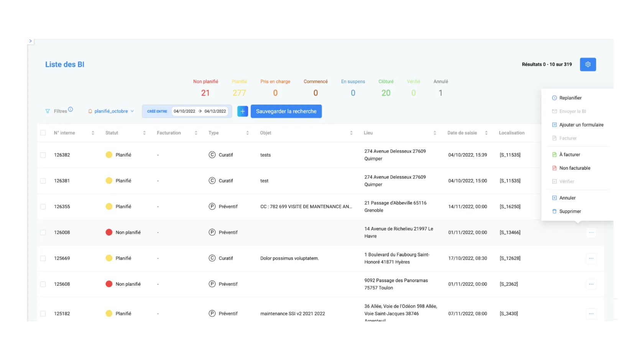The height and width of the screenshot is (362, 644).
Task: Click the start date 04/10/2022 field
Action: point(184,111)
